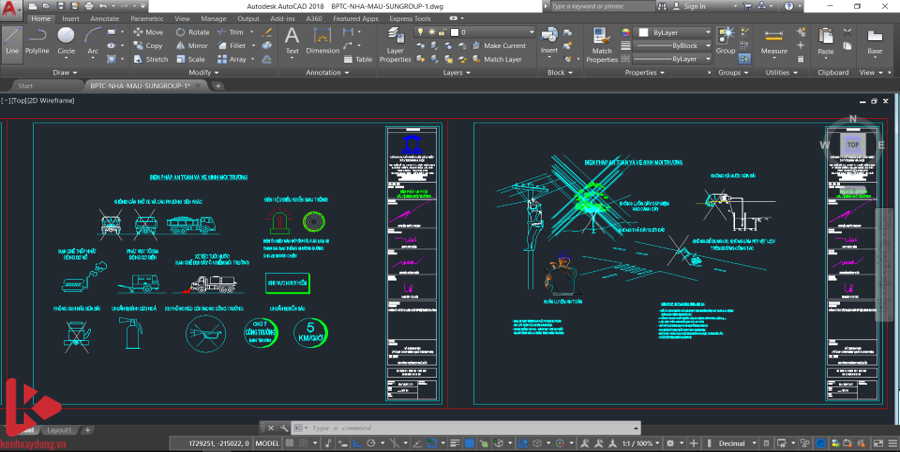
Task: Select the Line drawing tool
Action: point(12,42)
